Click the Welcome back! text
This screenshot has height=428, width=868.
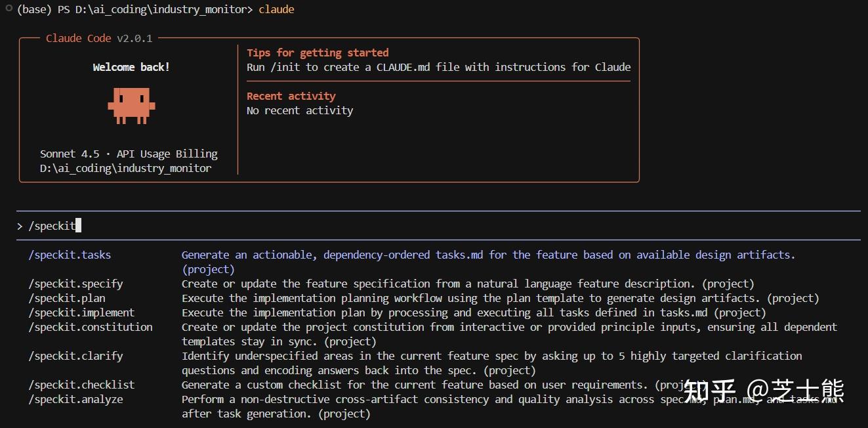[131, 67]
